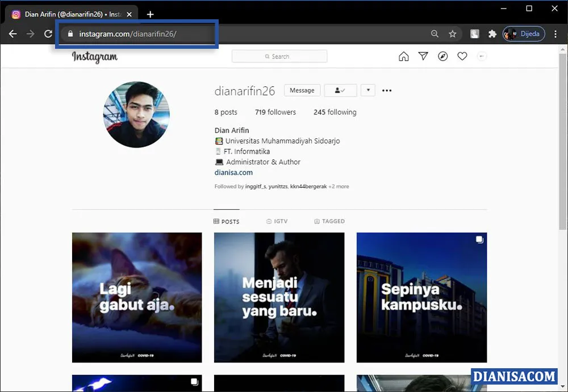
Task: Open Direct Messages via paper plane icon
Action: pos(423,56)
